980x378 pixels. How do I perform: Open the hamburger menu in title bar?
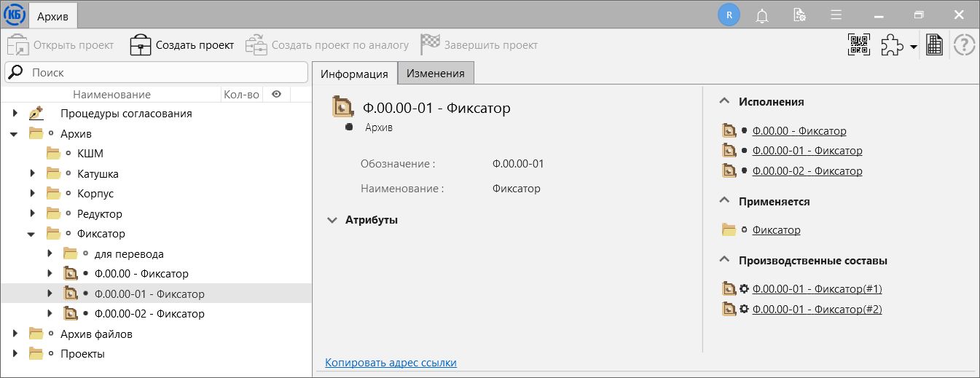[836, 15]
